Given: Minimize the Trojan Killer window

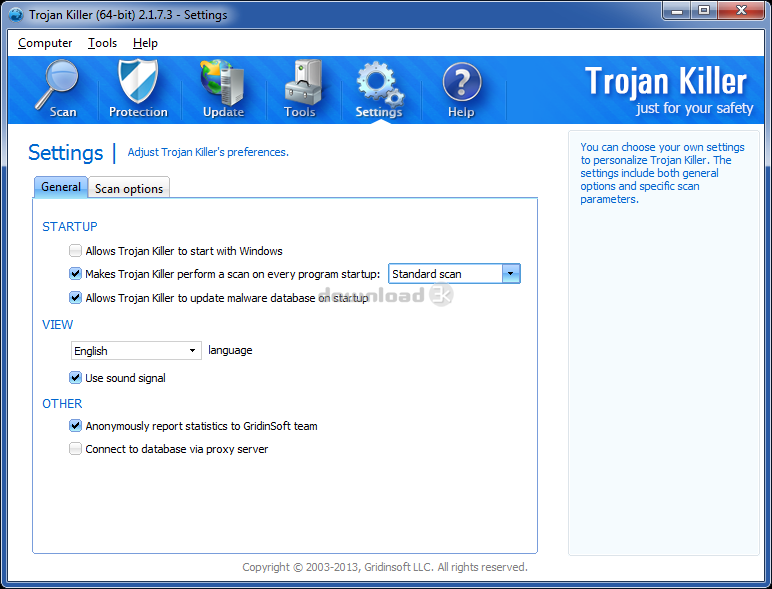Looking at the screenshot, I should [676, 11].
